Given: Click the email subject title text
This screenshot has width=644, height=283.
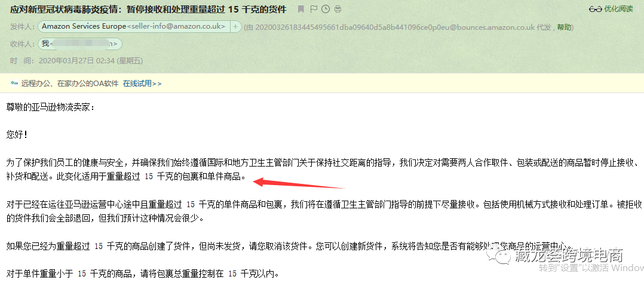Looking at the screenshot, I should click(x=148, y=9).
